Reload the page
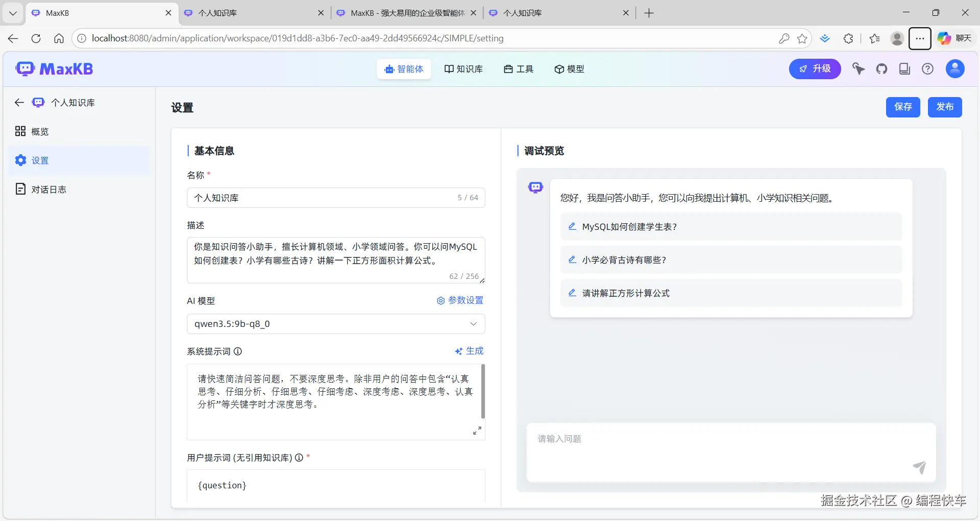The height and width of the screenshot is (521, 980). 36,38
